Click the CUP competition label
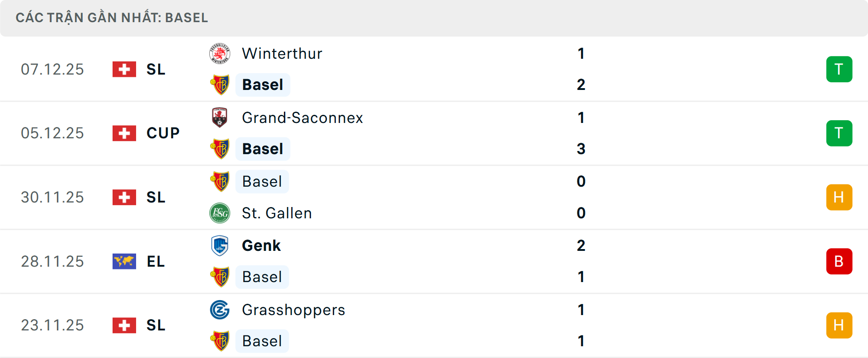 pyautogui.click(x=162, y=133)
